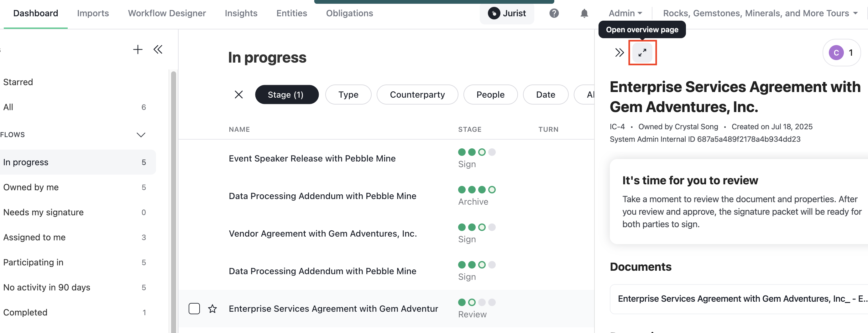The height and width of the screenshot is (333, 868).
Task: Open the Date filter
Action: point(546,95)
